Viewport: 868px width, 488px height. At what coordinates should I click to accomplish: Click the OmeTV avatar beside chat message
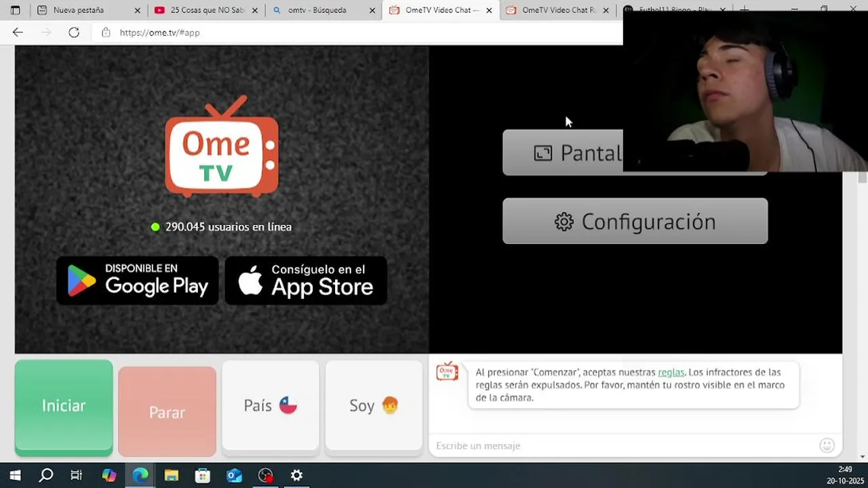pos(447,371)
